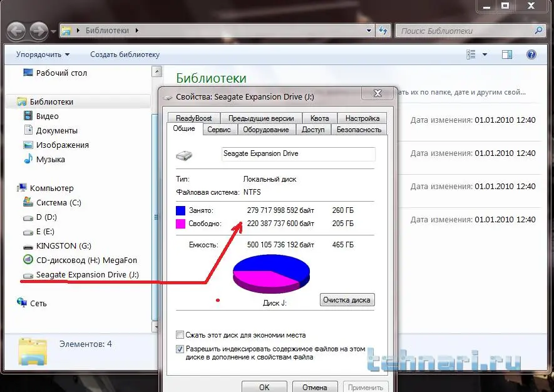This screenshot has height=392, width=554.
Task: Click the magnifier search icon
Action: 538,31
